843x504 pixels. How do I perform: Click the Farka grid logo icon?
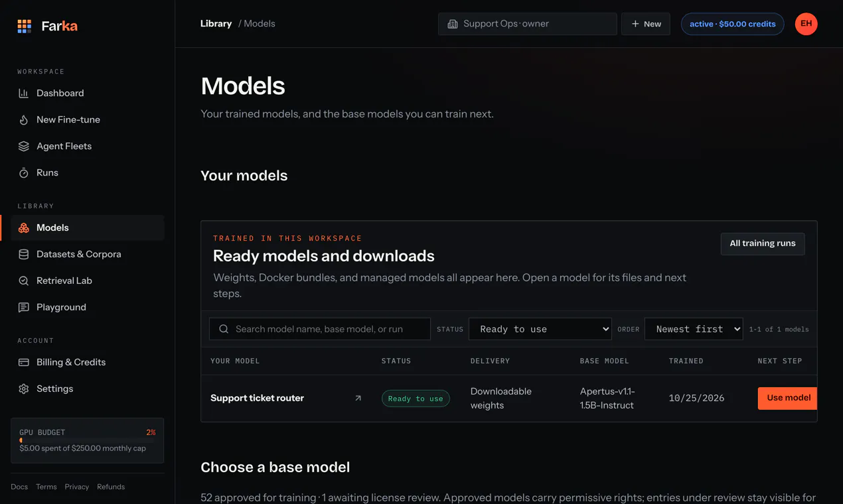[25, 27]
